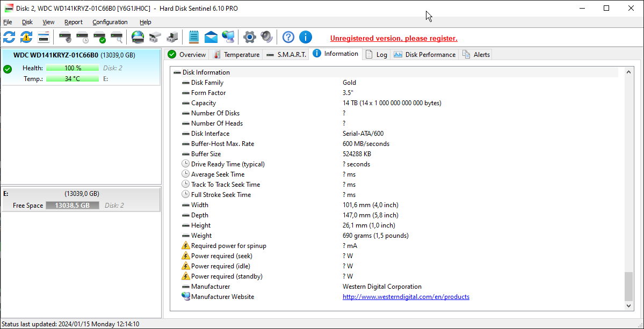Open the report notepad toolbar icon
The image size is (644, 329).
[194, 38]
